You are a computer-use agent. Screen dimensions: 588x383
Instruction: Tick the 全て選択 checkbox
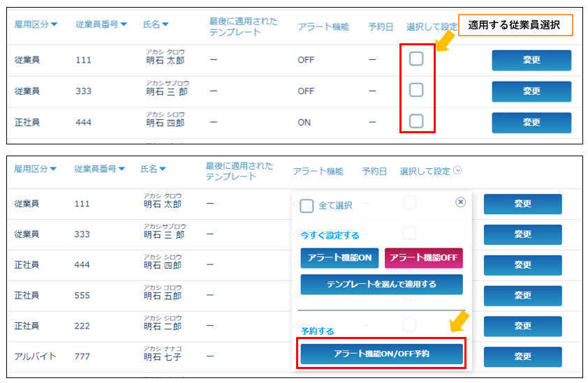click(x=307, y=206)
